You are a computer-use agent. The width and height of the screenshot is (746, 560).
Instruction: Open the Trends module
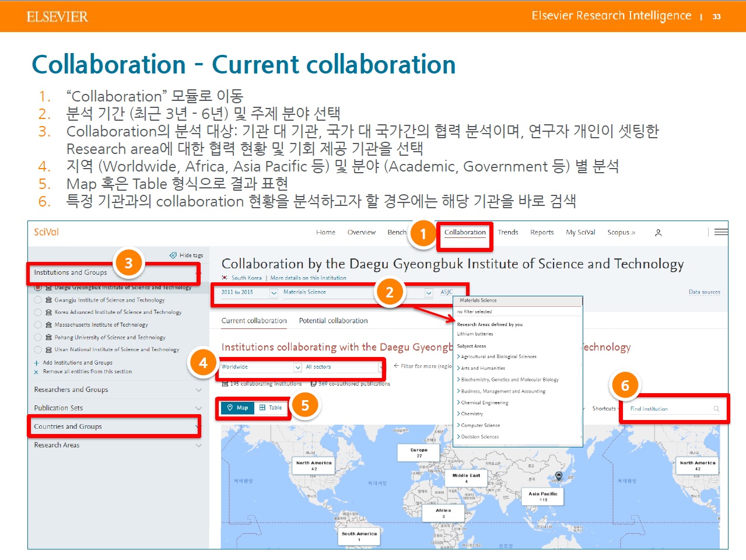click(508, 232)
